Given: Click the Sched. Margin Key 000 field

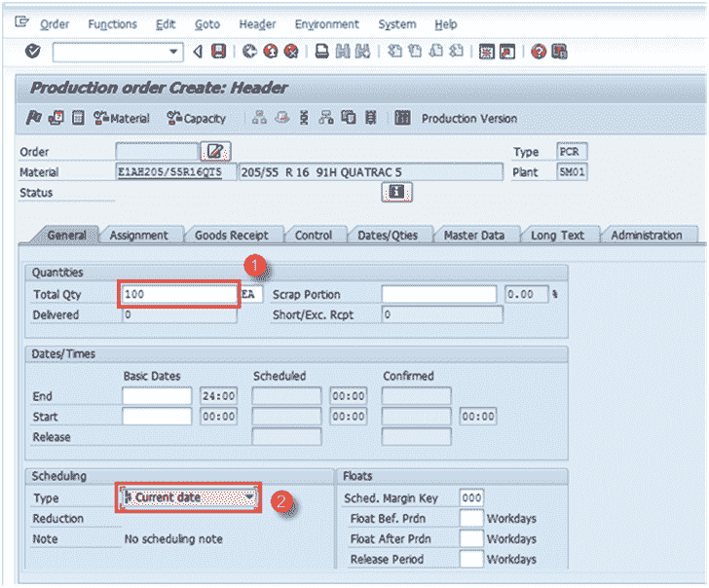Looking at the screenshot, I should 471,497.
